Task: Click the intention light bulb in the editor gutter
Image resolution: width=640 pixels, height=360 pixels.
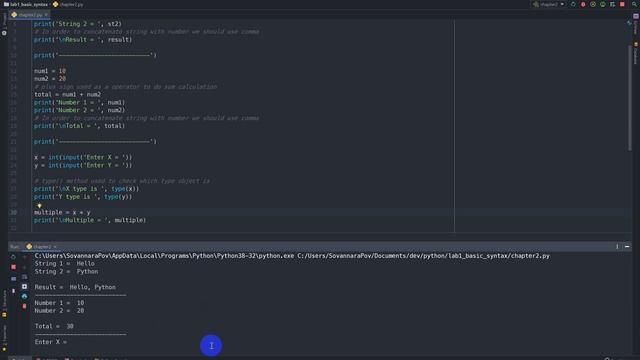Action: 39,205
